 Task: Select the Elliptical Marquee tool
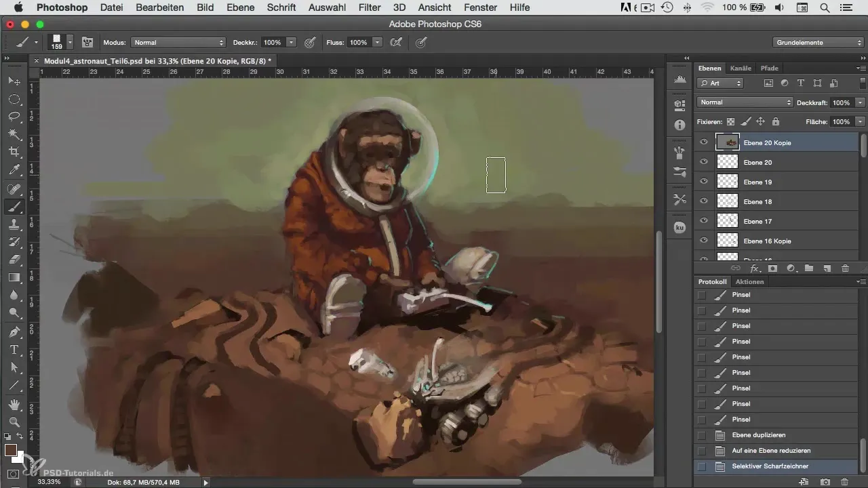(x=14, y=98)
